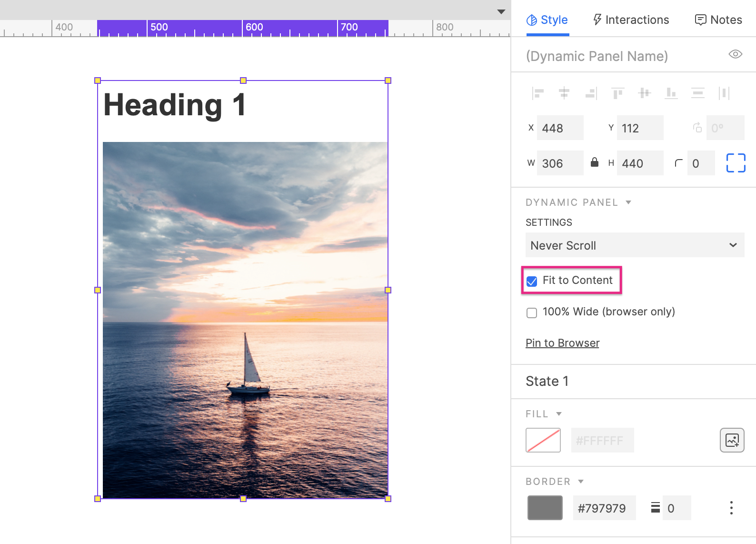Click the rotation icon beside angle field
The image size is (756, 544).
point(697,128)
